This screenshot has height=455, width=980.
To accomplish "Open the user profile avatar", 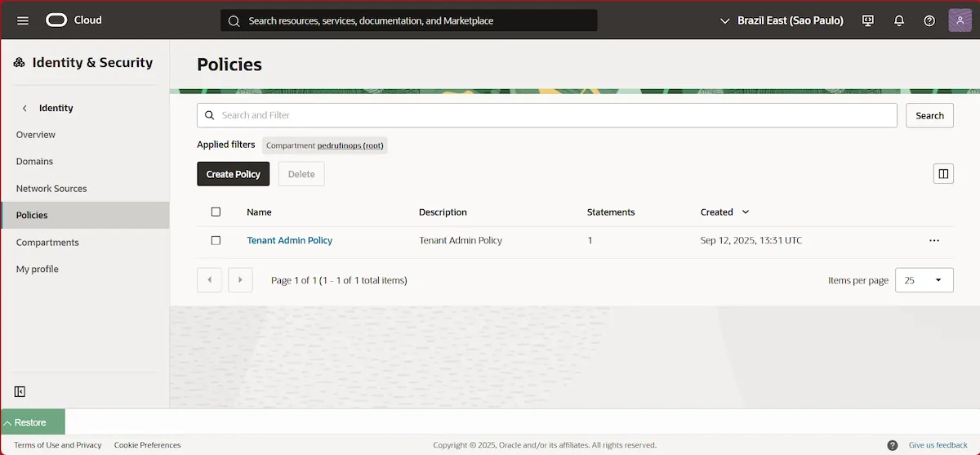I will pos(960,20).
